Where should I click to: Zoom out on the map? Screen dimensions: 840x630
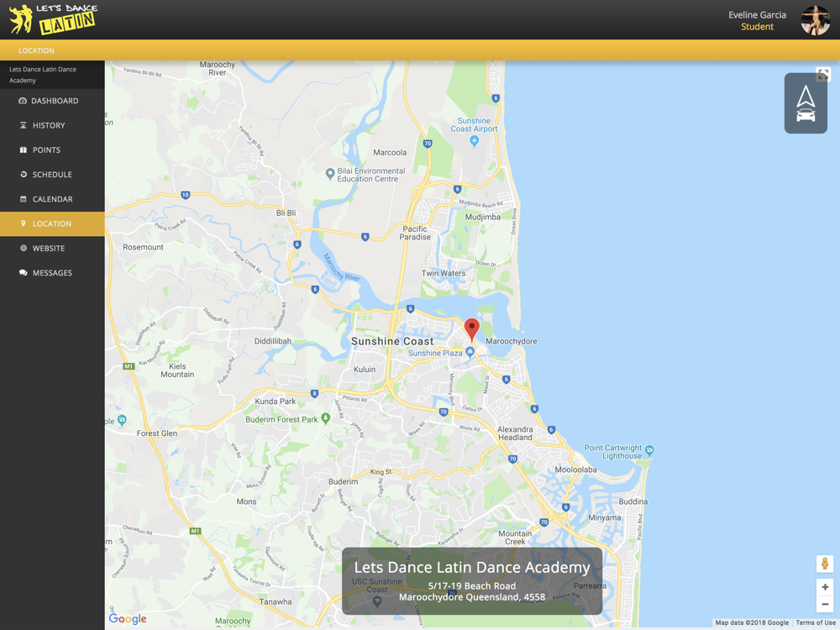(825, 604)
